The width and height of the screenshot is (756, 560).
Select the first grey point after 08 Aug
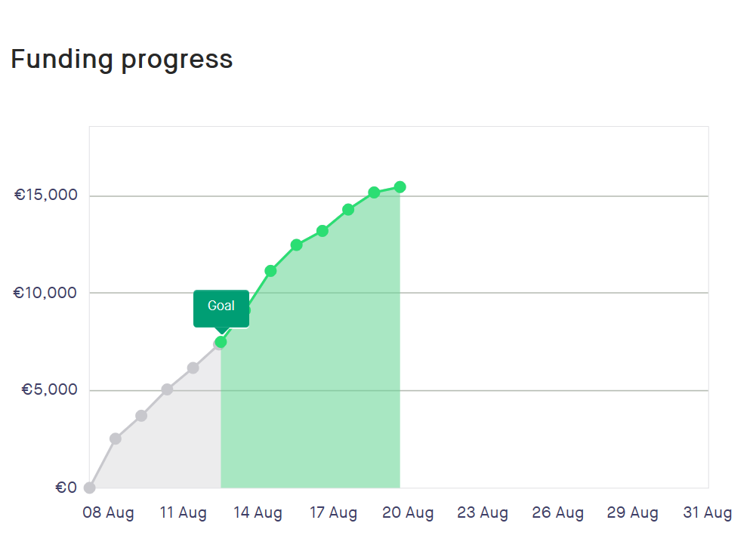coord(116,438)
